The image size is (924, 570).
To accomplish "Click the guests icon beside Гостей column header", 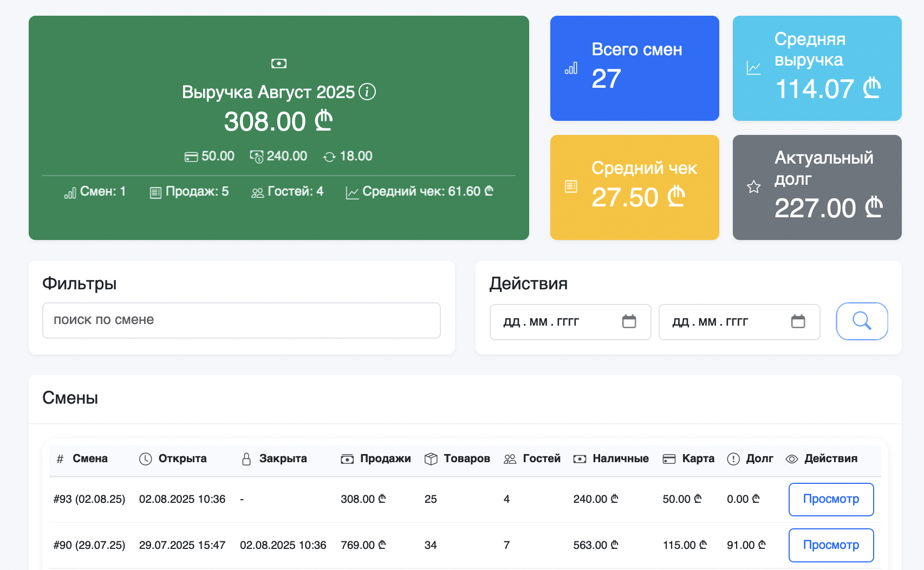I will coord(509,458).
